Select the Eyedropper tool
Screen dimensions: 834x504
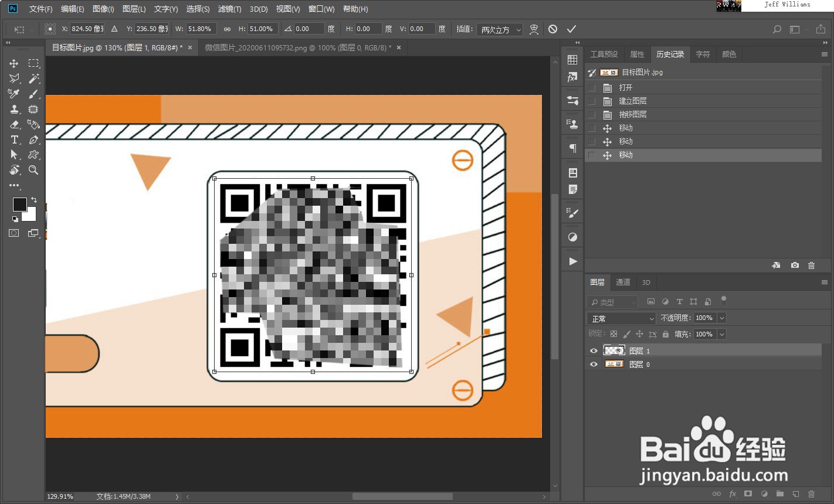[x=14, y=94]
